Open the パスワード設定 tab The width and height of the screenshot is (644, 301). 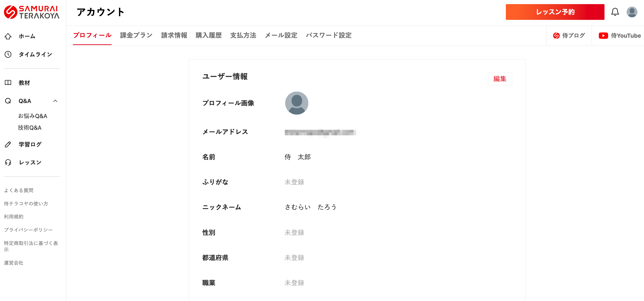[328, 35]
